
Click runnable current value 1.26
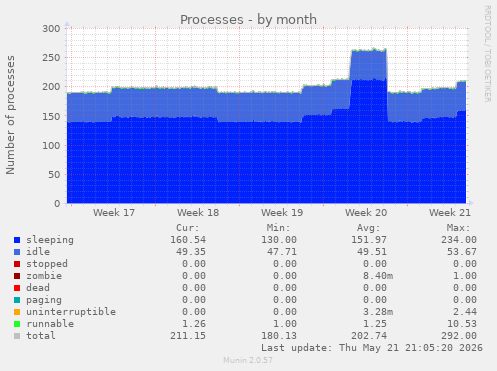(194, 324)
